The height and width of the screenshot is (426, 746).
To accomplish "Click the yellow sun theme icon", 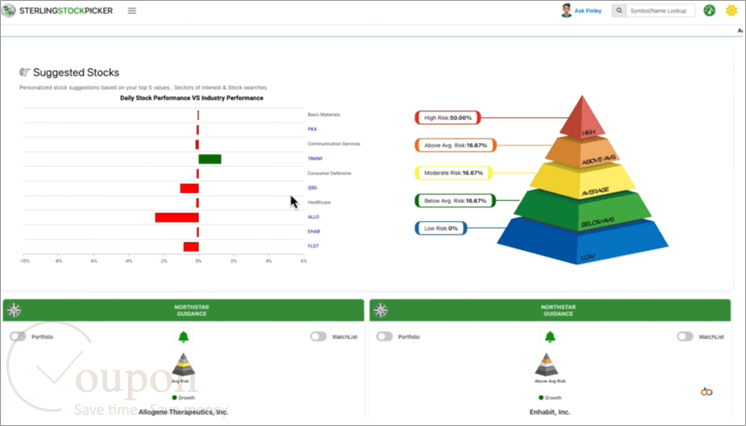I will 731,10.
